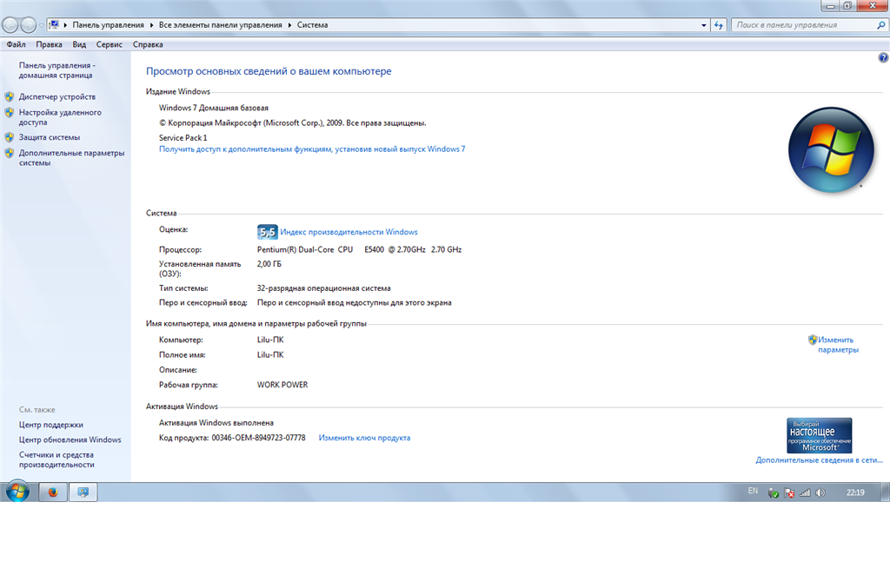Click the Service Pack 1 text
890x588 pixels.
coord(183,138)
